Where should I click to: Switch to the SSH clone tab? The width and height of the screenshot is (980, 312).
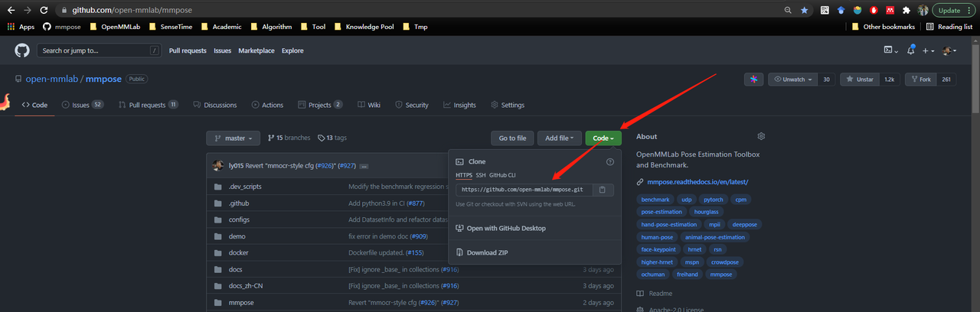click(x=481, y=175)
